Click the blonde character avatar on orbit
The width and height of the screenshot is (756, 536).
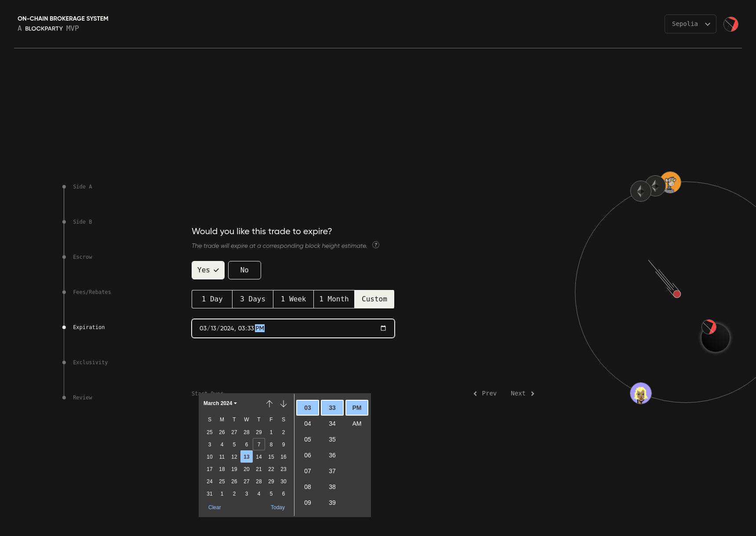click(640, 393)
